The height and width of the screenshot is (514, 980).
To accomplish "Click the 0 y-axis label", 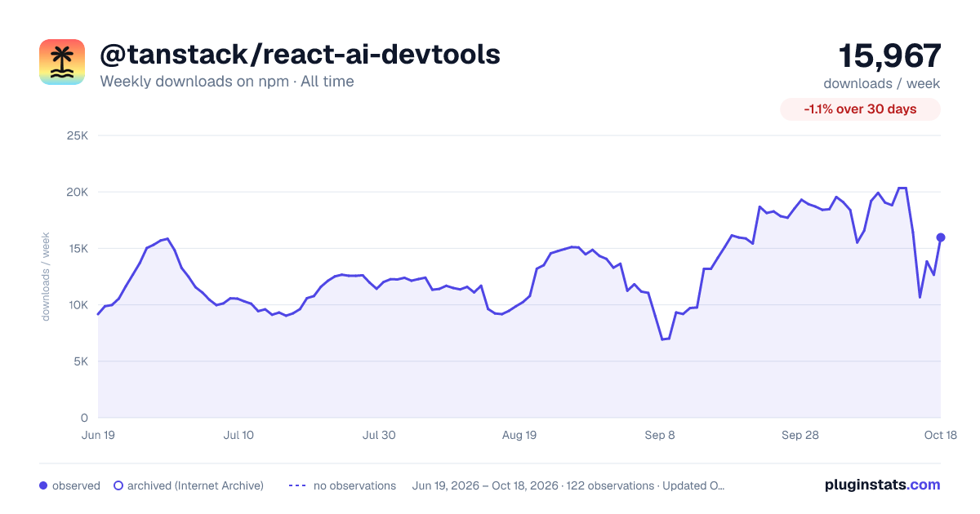I will pyautogui.click(x=84, y=418).
